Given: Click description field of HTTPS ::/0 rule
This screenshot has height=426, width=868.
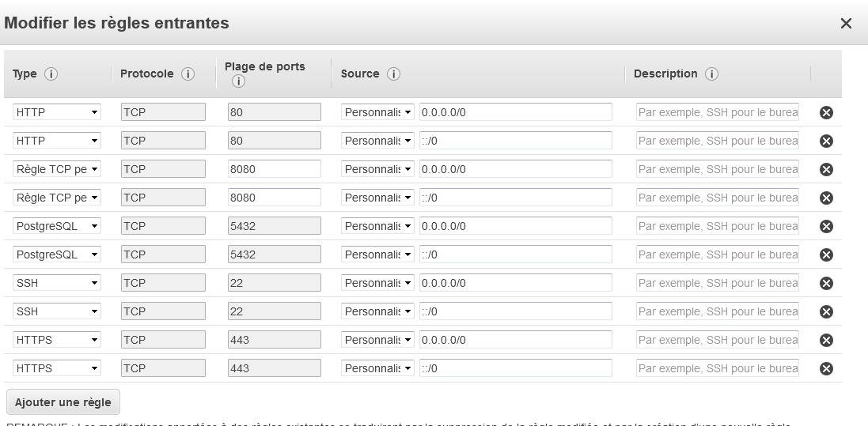Looking at the screenshot, I should [718, 368].
